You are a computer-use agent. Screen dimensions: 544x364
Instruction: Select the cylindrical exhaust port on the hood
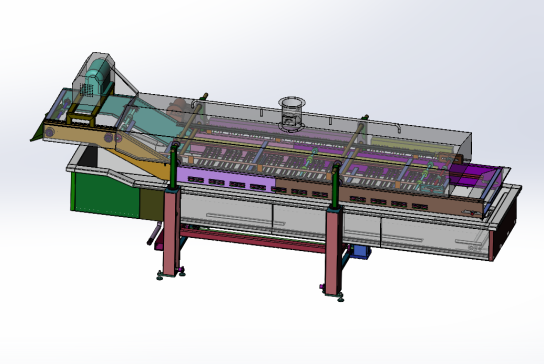(x=292, y=113)
